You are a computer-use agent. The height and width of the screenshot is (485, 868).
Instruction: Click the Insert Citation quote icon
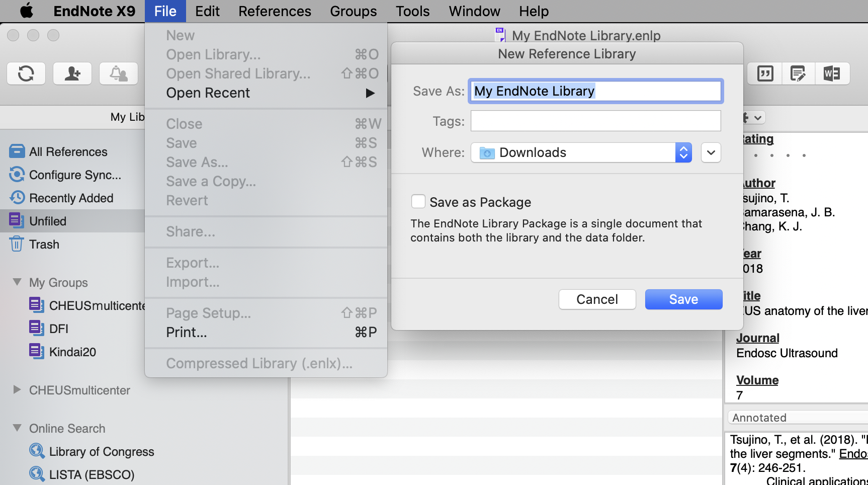coord(765,73)
